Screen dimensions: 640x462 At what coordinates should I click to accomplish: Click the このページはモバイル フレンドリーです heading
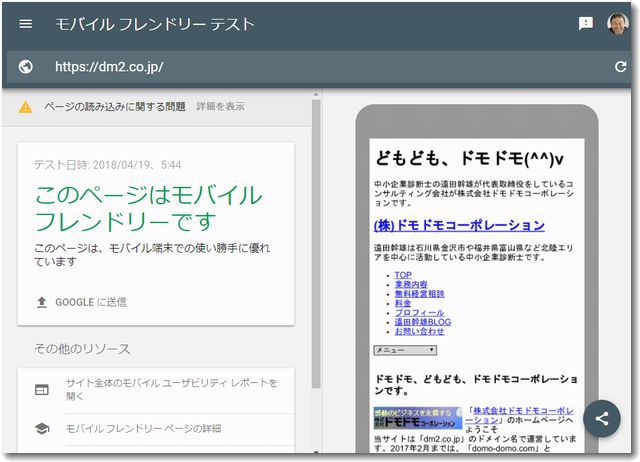click(x=148, y=208)
